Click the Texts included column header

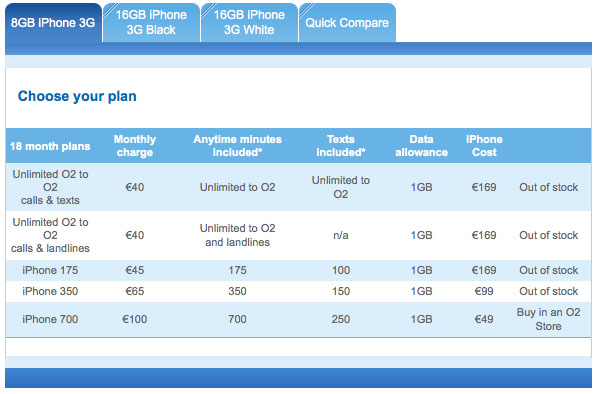341,146
